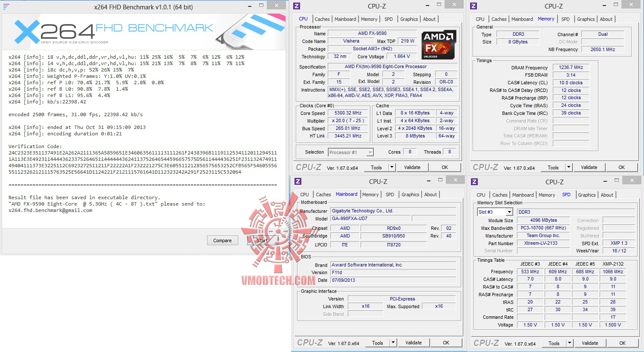Click the "5300.32 MHz" core speed value

click(348, 113)
